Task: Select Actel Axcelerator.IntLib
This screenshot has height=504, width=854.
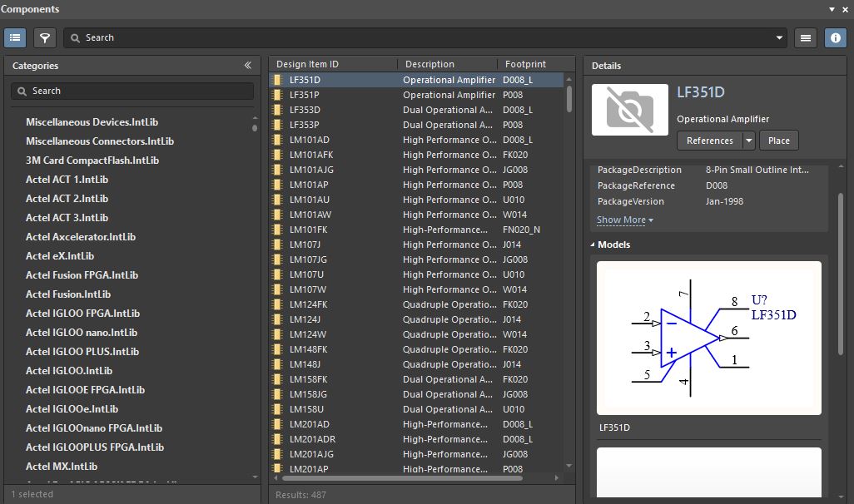Action: pos(81,237)
